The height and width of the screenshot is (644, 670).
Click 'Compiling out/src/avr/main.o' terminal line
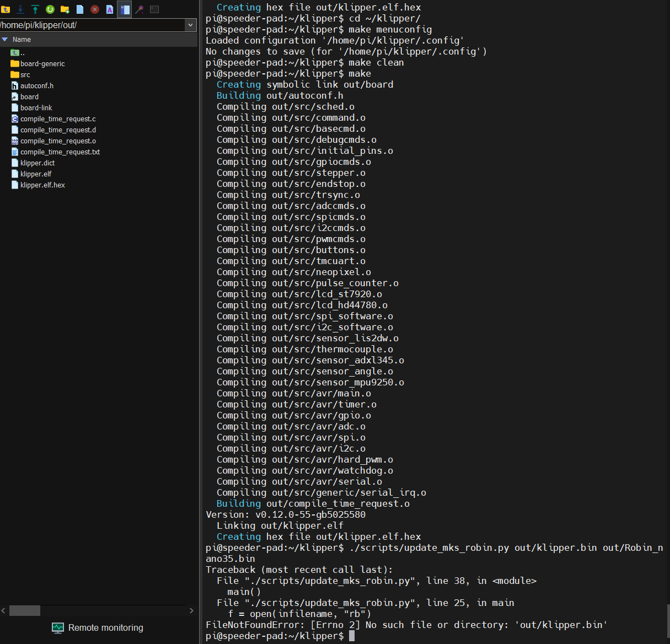point(294,393)
